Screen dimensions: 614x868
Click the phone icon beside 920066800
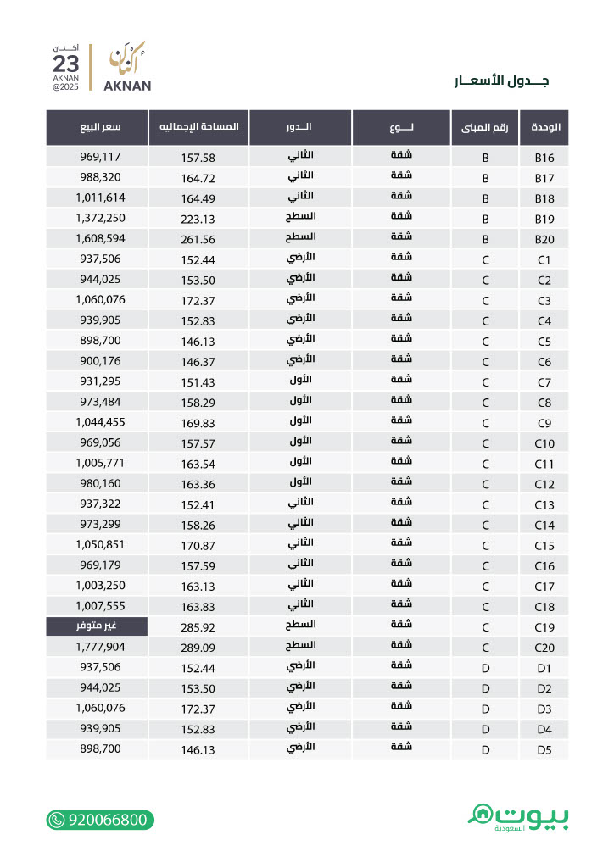[57, 820]
